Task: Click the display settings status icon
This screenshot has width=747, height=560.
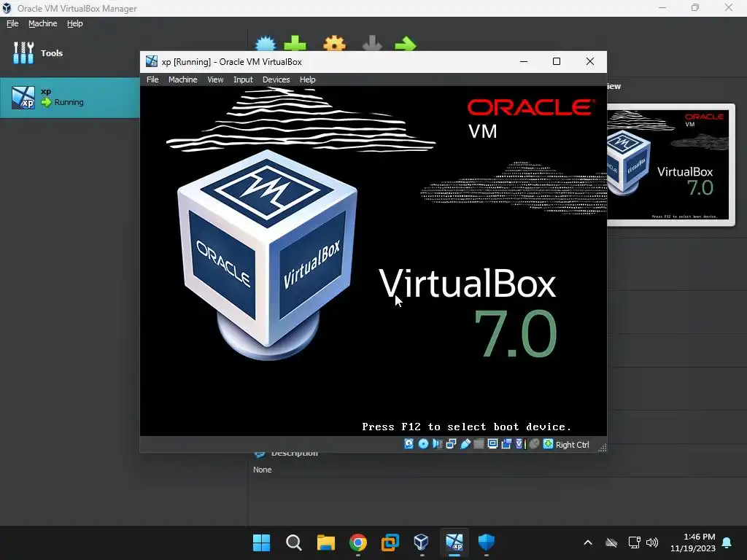Action: click(492, 444)
